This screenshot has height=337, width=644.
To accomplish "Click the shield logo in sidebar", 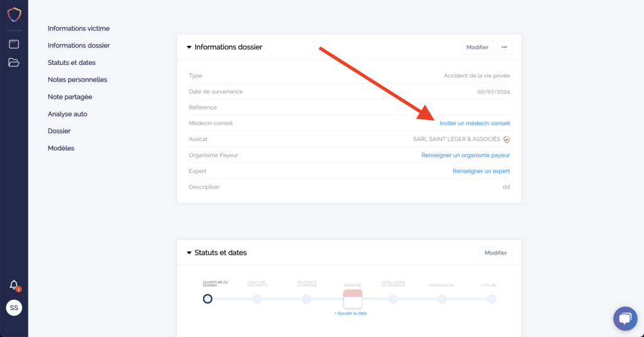I will click(14, 14).
